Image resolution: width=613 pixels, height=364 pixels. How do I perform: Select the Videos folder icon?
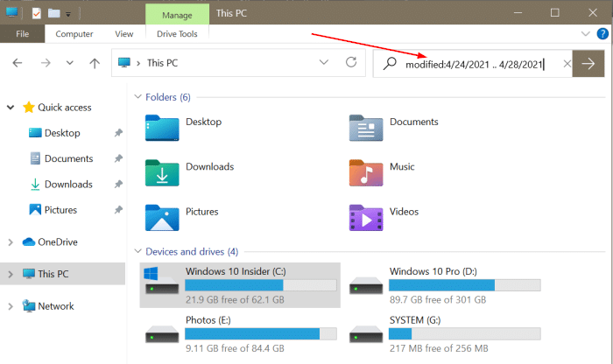click(x=366, y=218)
